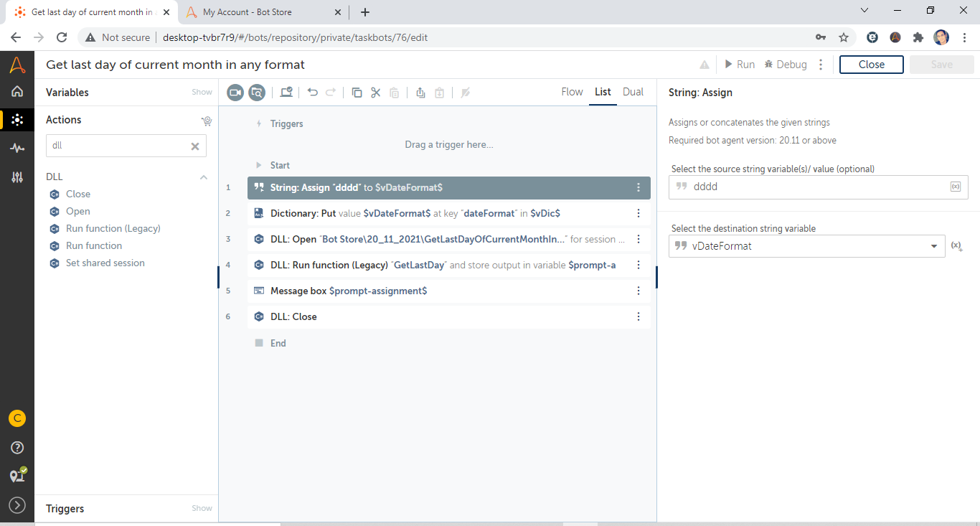980x526 pixels.
Task: Click the Debug button
Action: tap(786, 65)
